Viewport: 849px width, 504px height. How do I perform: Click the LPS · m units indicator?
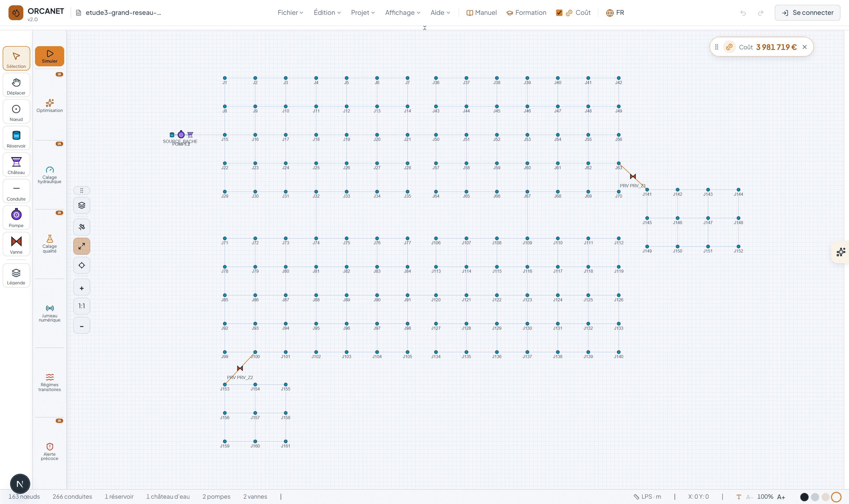click(x=647, y=497)
